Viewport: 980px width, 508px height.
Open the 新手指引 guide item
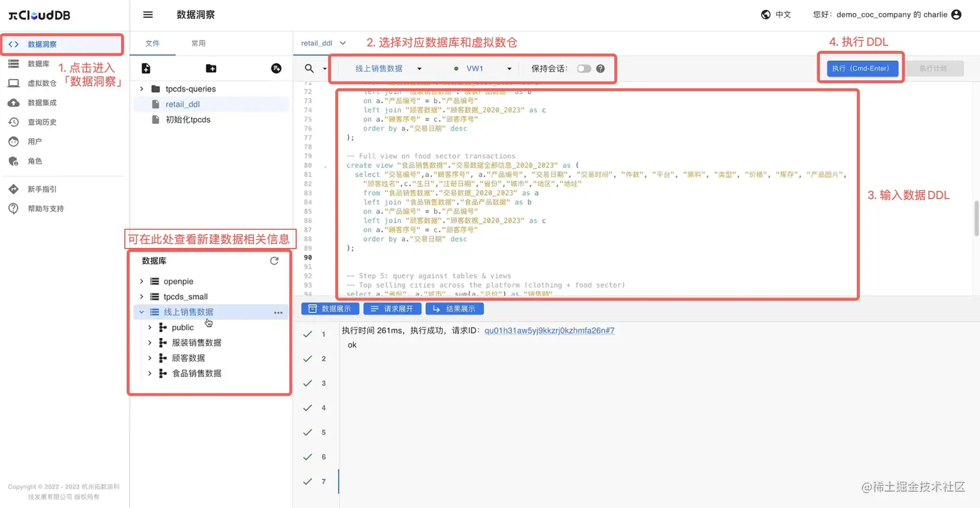tap(41, 189)
